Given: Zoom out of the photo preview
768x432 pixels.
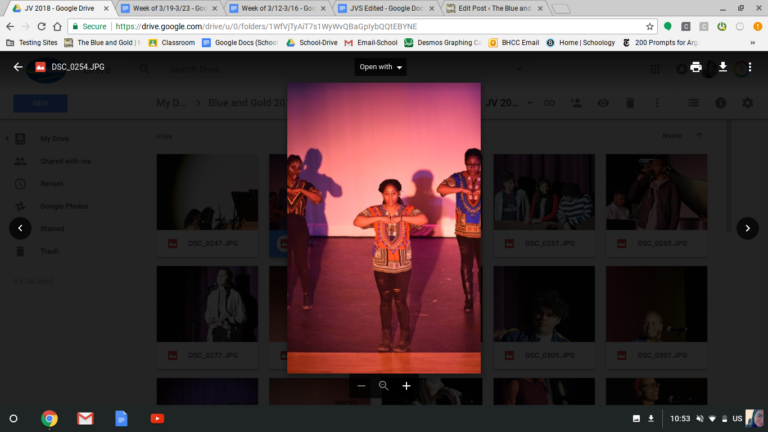Looking at the screenshot, I should click(361, 386).
